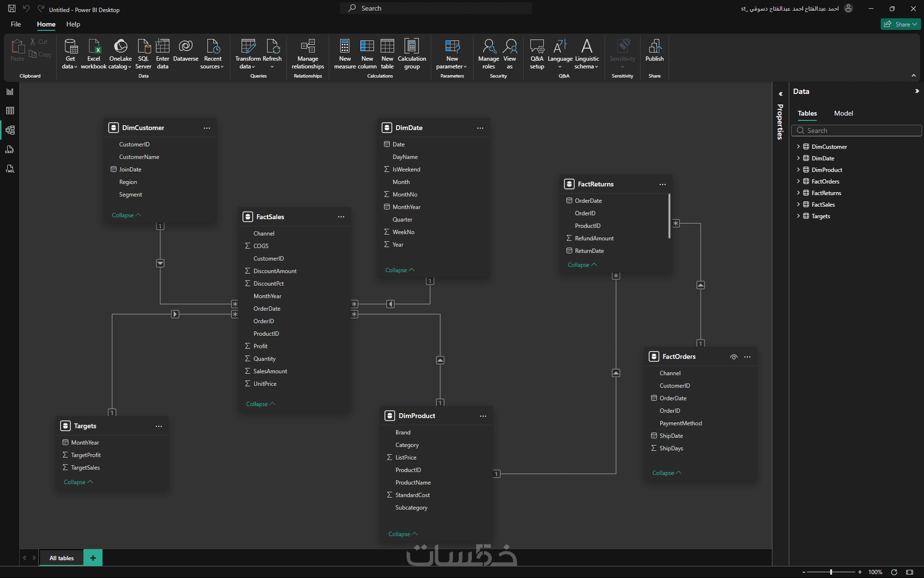The image size is (924, 578).
Task: Open the File menu
Action: click(16, 24)
